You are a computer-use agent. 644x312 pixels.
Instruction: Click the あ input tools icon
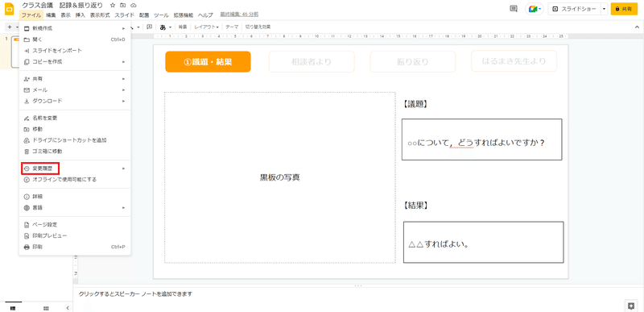[x=163, y=27]
